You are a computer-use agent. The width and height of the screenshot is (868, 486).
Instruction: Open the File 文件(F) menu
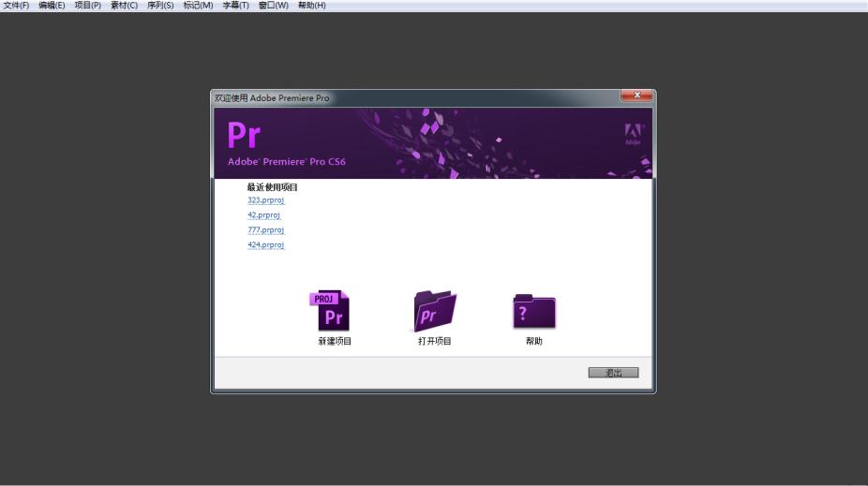[x=16, y=6]
